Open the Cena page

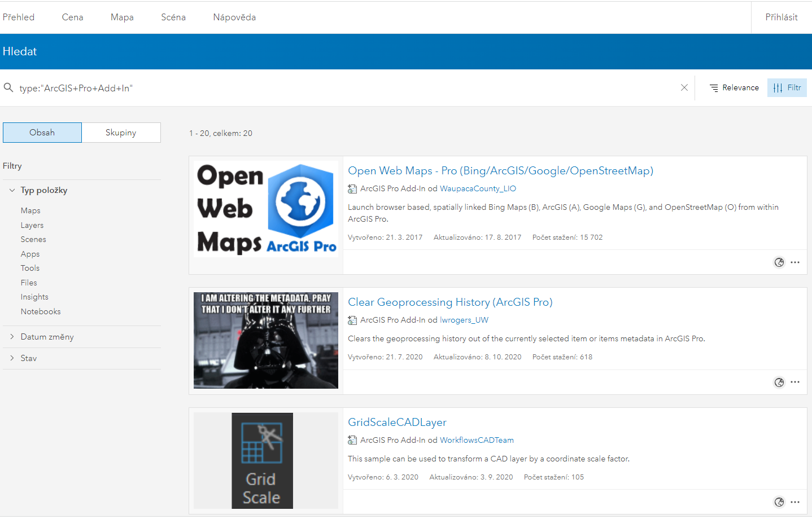point(72,17)
